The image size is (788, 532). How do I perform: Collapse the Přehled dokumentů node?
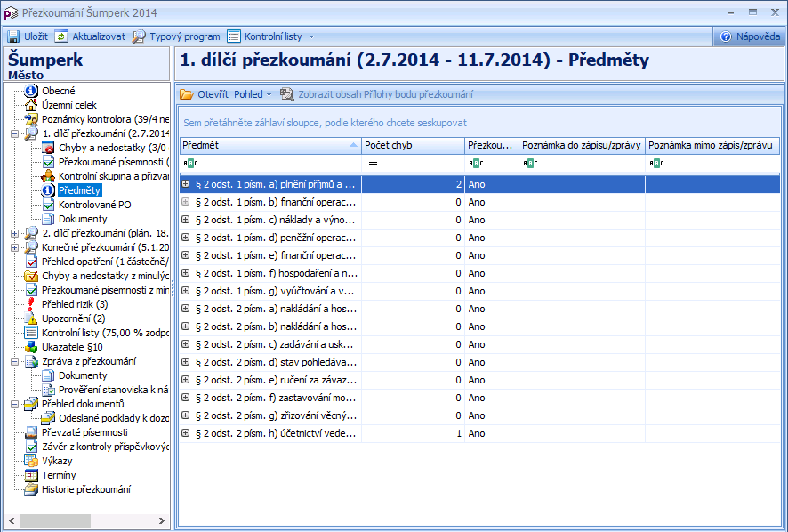(x=14, y=404)
